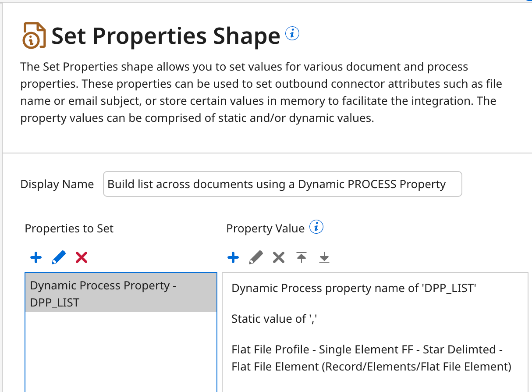Click into the Display Name text field
This screenshot has width=532, height=392.
[282, 184]
